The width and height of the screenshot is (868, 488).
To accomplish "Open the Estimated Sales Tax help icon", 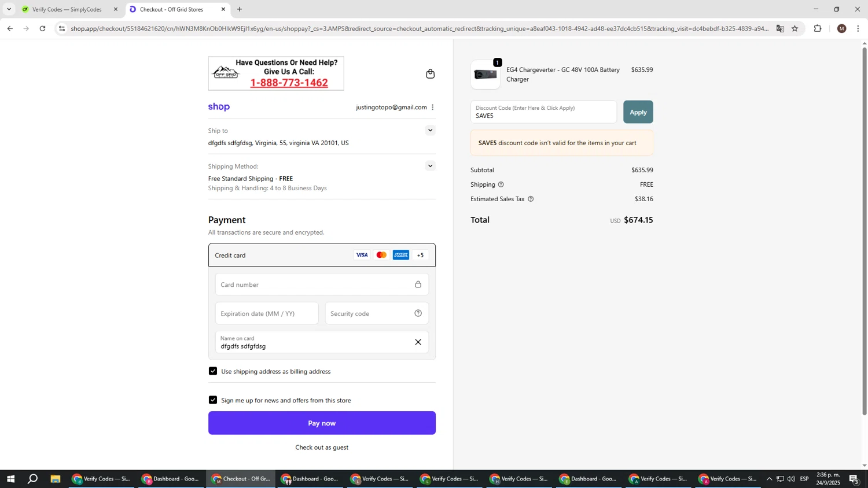I will 531,199.
